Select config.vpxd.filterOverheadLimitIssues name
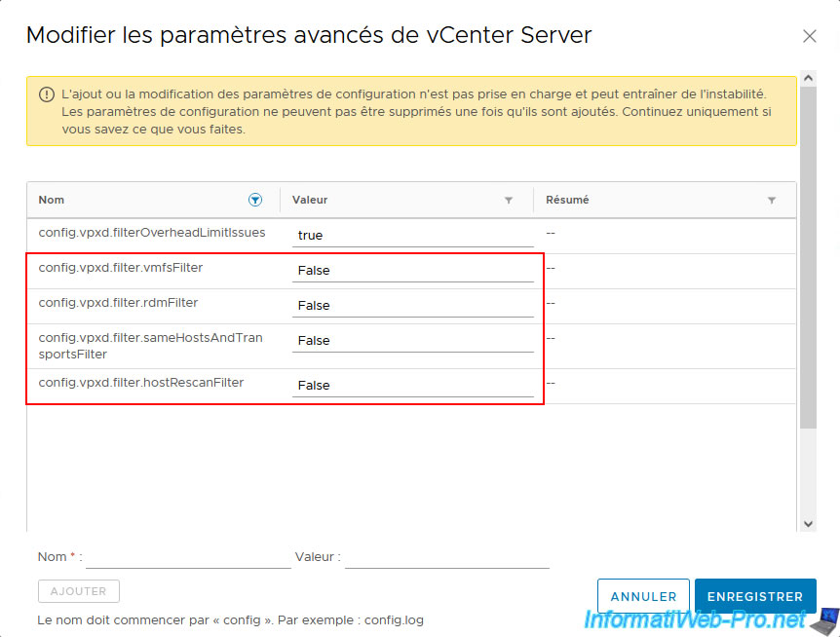The image size is (840, 637). tap(152, 233)
